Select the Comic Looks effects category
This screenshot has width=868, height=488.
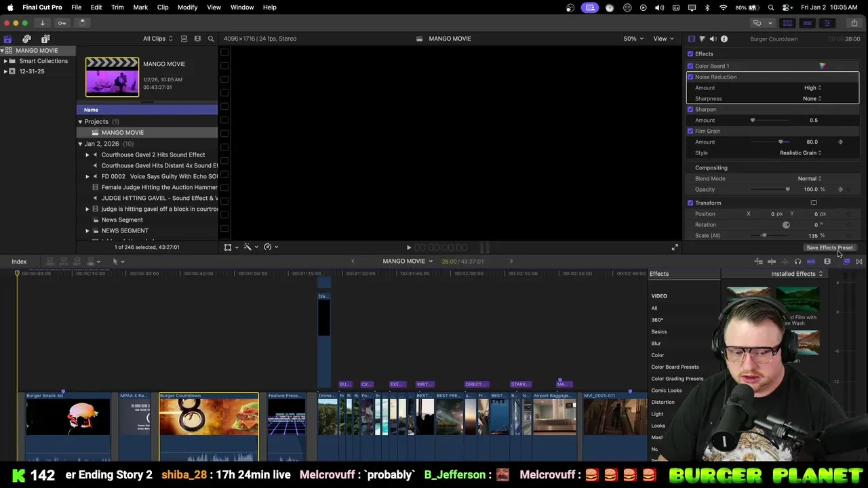coord(667,390)
